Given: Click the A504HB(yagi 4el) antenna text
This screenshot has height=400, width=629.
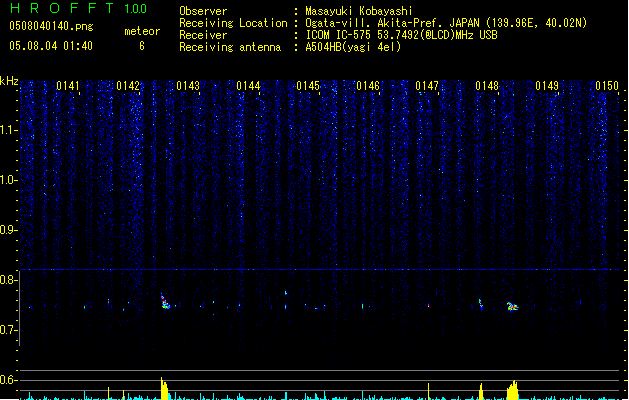Looking at the screenshot, I should tap(353, 47).
